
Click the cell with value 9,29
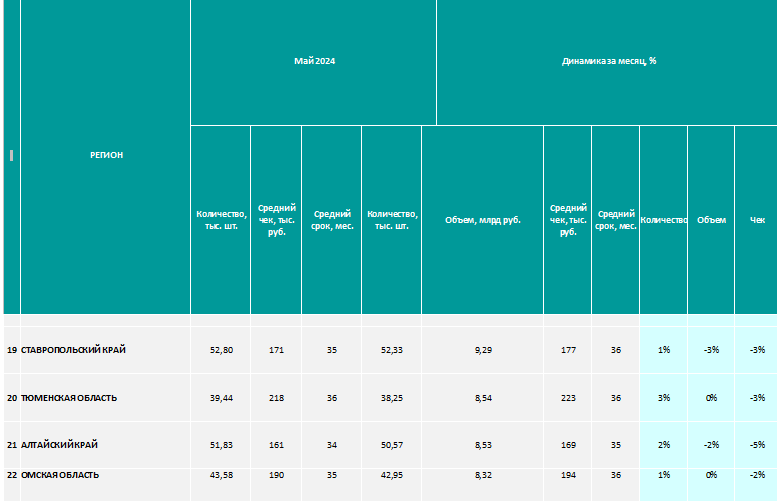pyautogui.click(x=483, y=350)
